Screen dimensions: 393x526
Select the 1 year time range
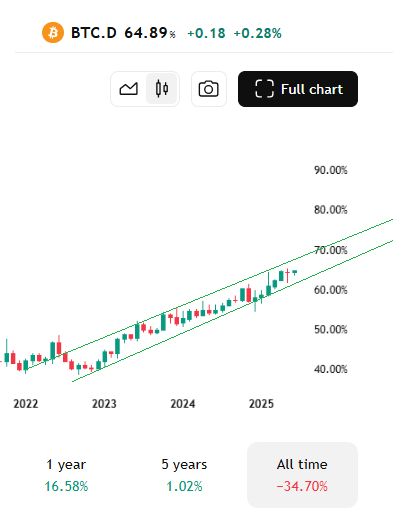tap(66, 475)
